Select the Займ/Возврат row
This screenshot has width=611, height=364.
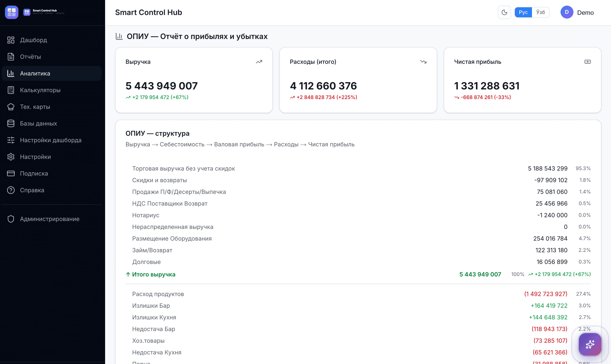coord(358,250)
